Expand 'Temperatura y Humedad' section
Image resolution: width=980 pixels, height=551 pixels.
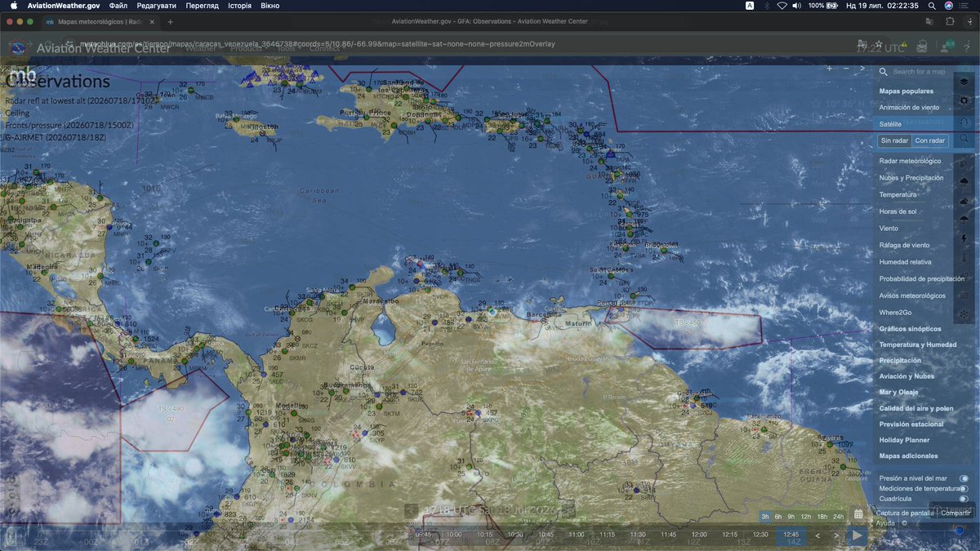[x=917, y=344]
